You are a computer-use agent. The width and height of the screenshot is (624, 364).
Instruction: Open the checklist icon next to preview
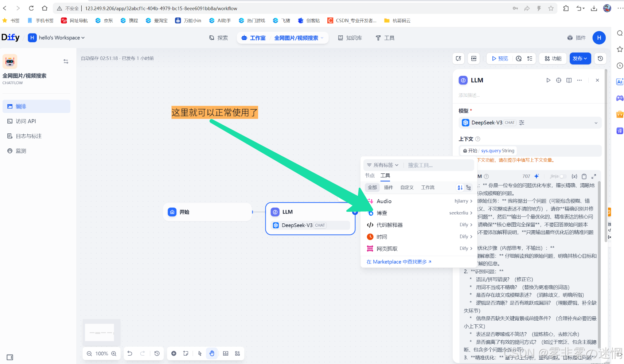[x=530, y=58]
